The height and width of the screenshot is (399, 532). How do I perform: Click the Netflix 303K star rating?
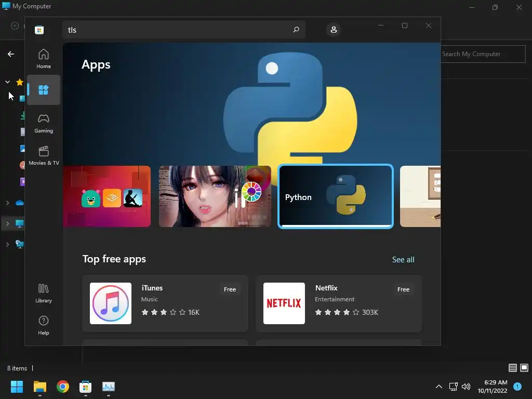point(347,312)
